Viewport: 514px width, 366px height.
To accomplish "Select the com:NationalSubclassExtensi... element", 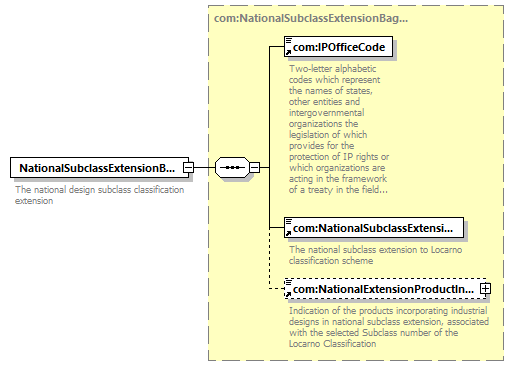I will pyautogui.click(x=374, y=228).
